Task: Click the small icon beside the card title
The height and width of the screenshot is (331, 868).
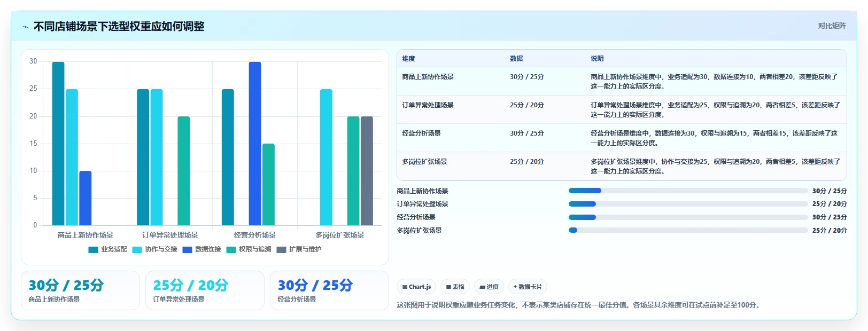Action: [x=25, y=27]
